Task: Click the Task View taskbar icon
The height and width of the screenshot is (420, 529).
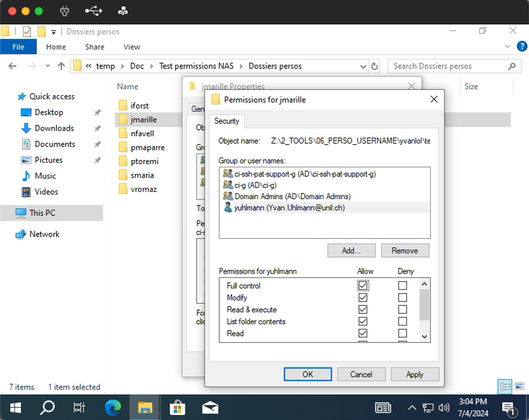Action: [79, 407]
